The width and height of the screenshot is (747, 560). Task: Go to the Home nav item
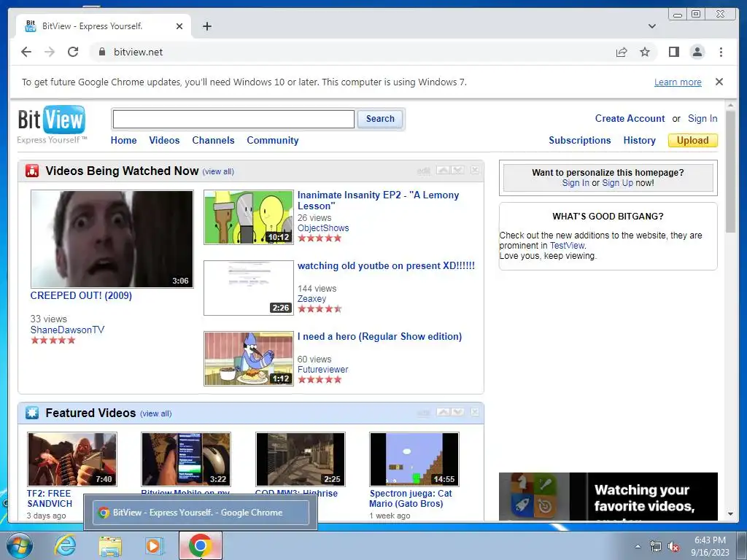[x=123, y=141]
